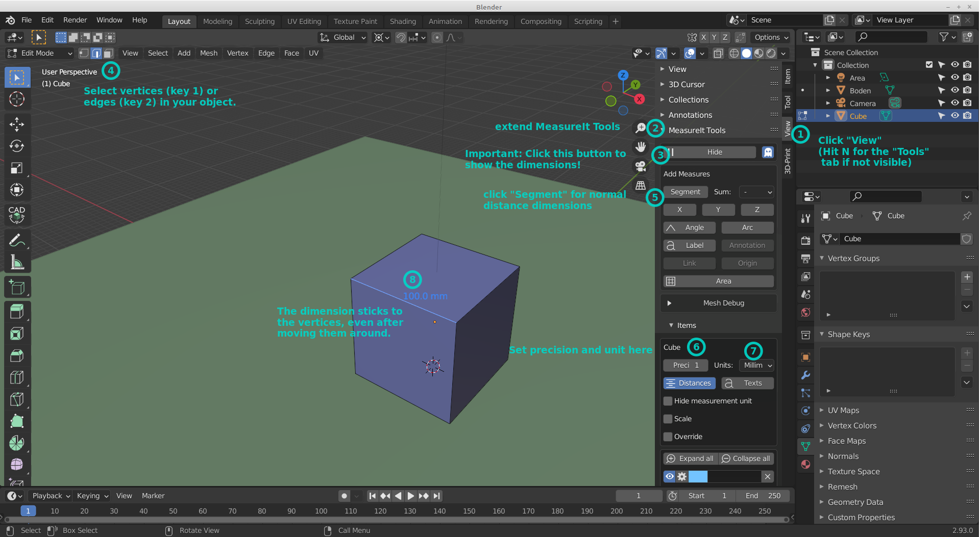Switch to the Shading workspace tab
The height and width of the screenshot is (537, 980).
coord(403,21)
